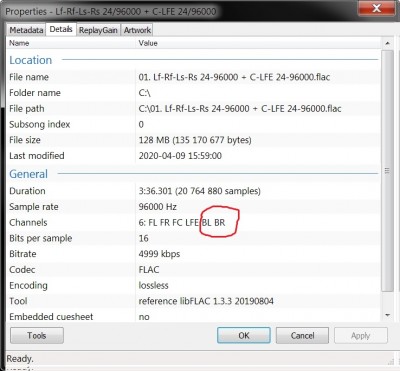Close the Properties dialog window

pos(376,8)
